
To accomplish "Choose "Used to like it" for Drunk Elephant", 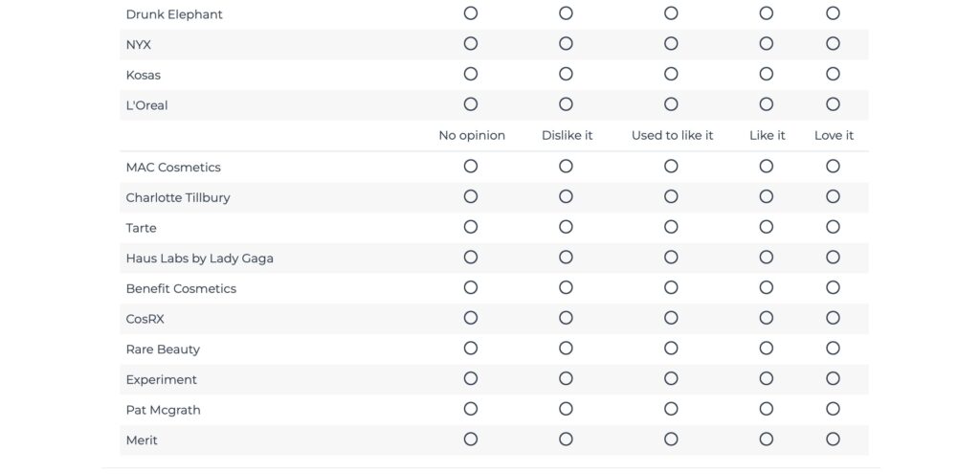I will pyautogui.click(x=671, y=13).
